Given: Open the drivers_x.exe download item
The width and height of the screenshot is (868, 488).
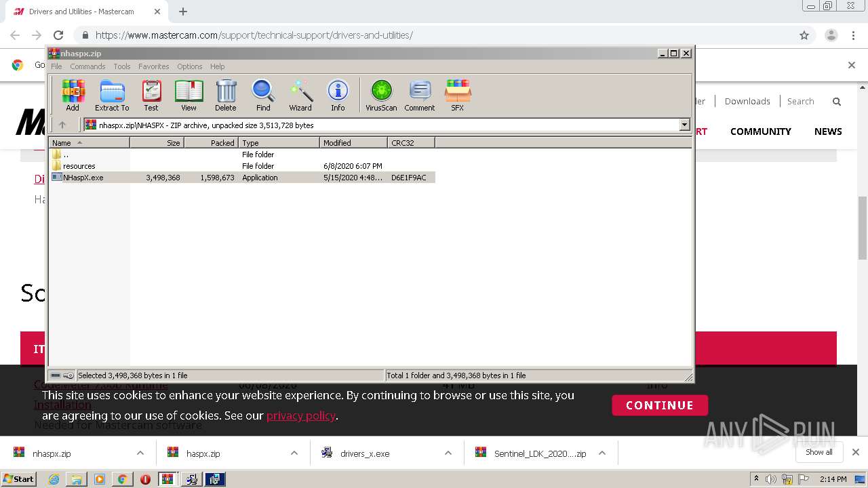Looking at the screenshot, I should click(x=365, y=453).
